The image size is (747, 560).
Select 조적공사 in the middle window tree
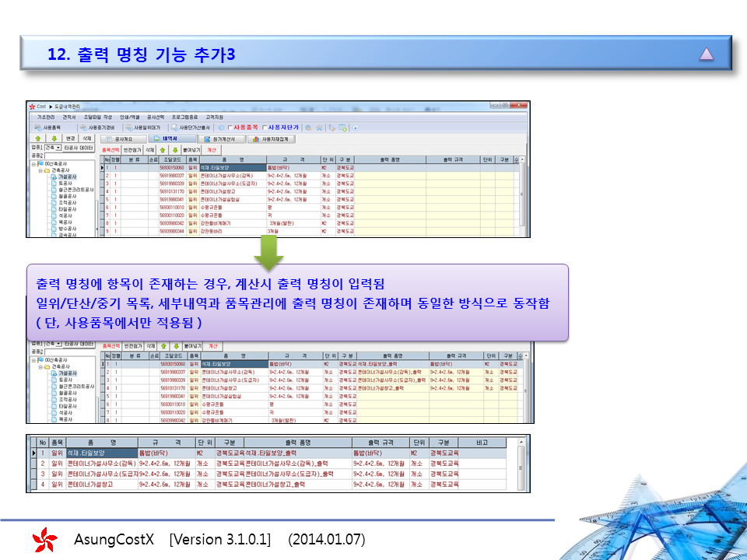[68, 400]
